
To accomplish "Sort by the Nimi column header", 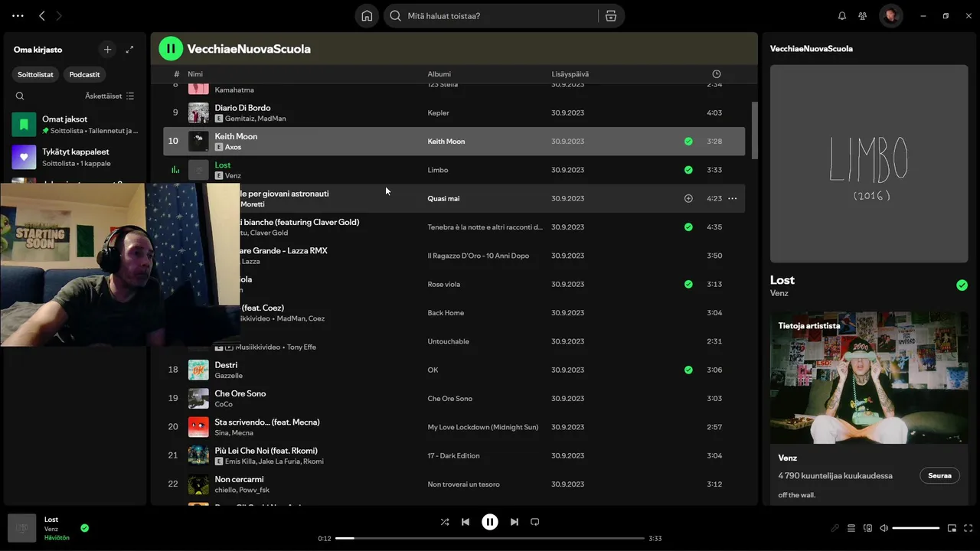I will coord(195,74).
